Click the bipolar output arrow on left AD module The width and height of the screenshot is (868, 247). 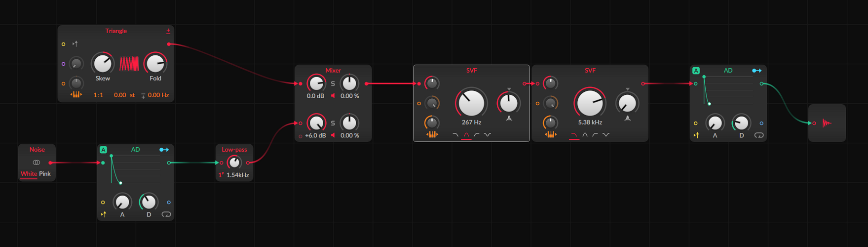(164, 150)
